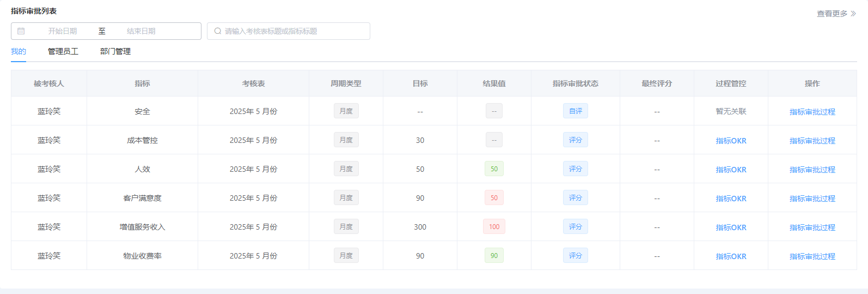Screen dimensions: 868x294
Task: Open 指标审批过程 for 增值服务收入 row
Action: pyautogui.click(x=812, y=227)
